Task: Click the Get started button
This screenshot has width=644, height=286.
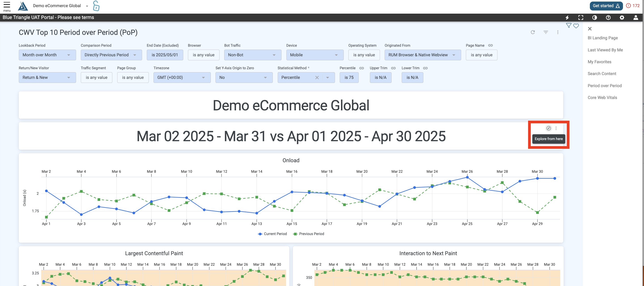Action: [x=606, y=6]
